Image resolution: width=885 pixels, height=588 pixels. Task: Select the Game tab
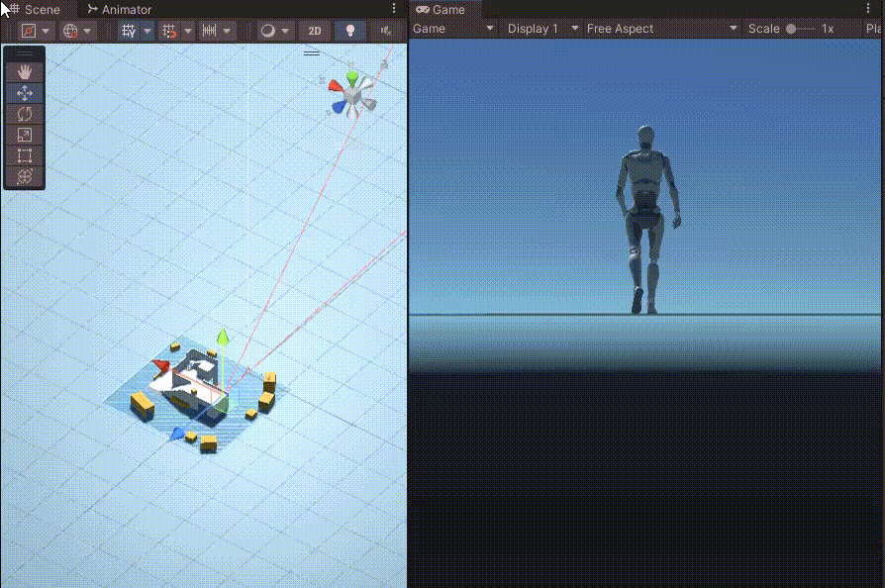[441, 9]
